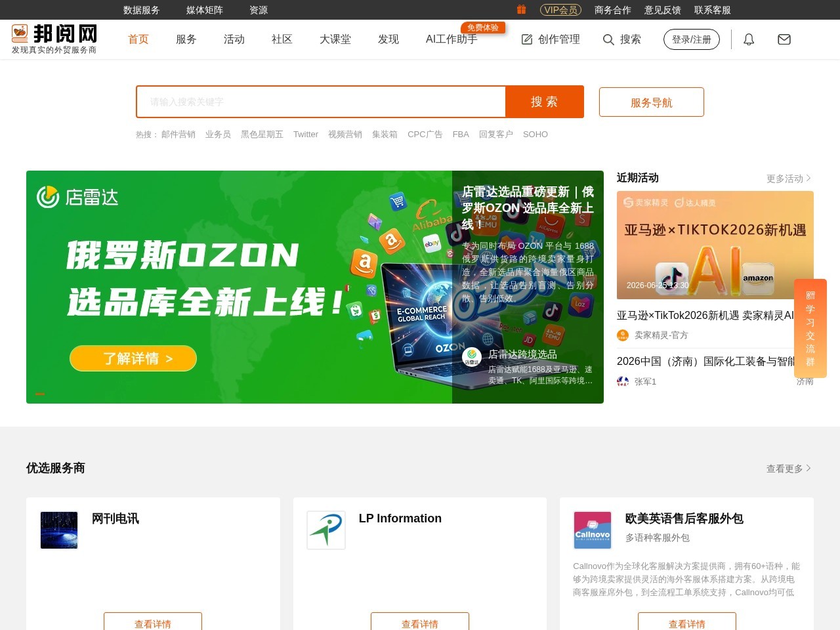Click the VIP会员 badge
Screen dimensions: 840x630
pyautogui.click(x=560, y=10)
